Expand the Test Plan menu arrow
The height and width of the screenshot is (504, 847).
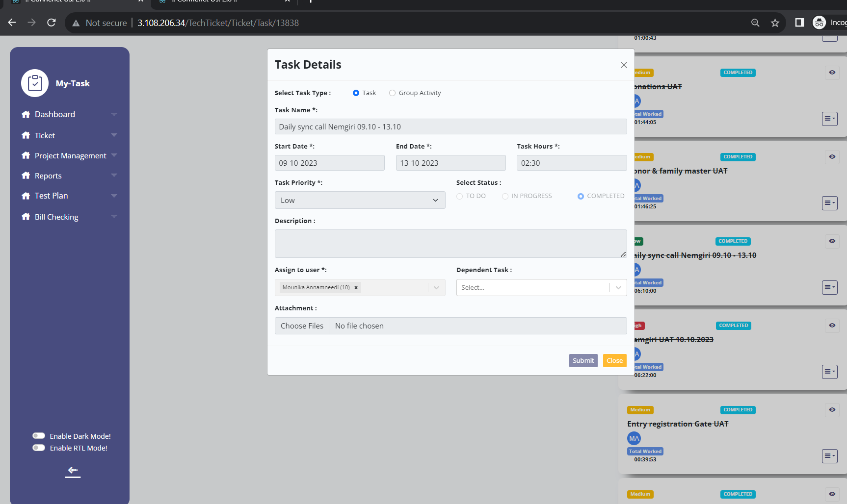(x=114, y=196)
